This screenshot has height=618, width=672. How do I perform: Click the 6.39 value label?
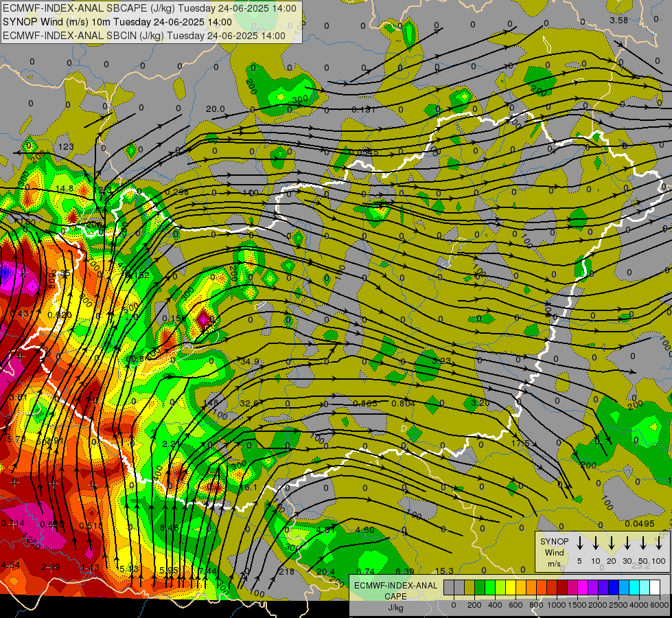pos(404,572)
